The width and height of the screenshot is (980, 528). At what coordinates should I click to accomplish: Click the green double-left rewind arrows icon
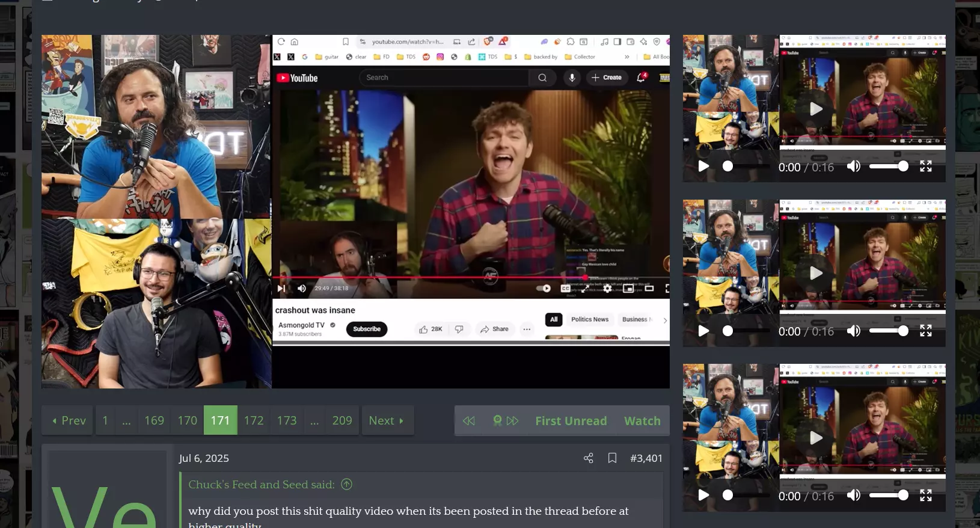click(x=469, y=421)
